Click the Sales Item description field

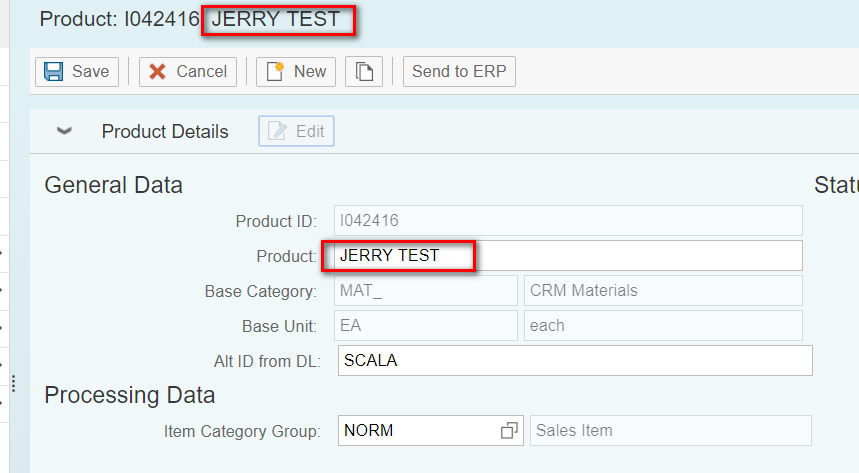tap(670, 431)
